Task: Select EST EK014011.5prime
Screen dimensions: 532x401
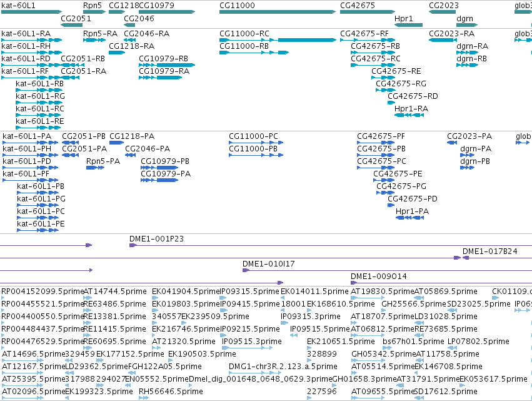Action: [x=283, y=298]
